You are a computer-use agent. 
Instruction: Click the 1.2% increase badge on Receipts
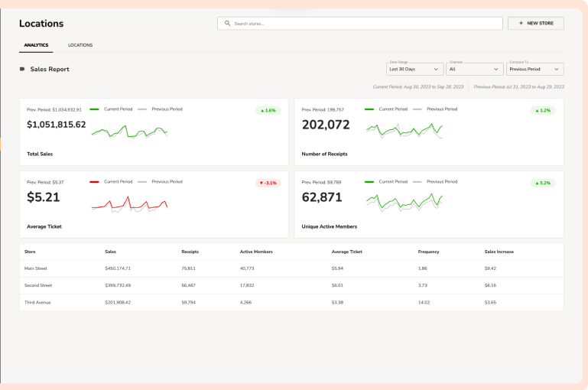543,110
